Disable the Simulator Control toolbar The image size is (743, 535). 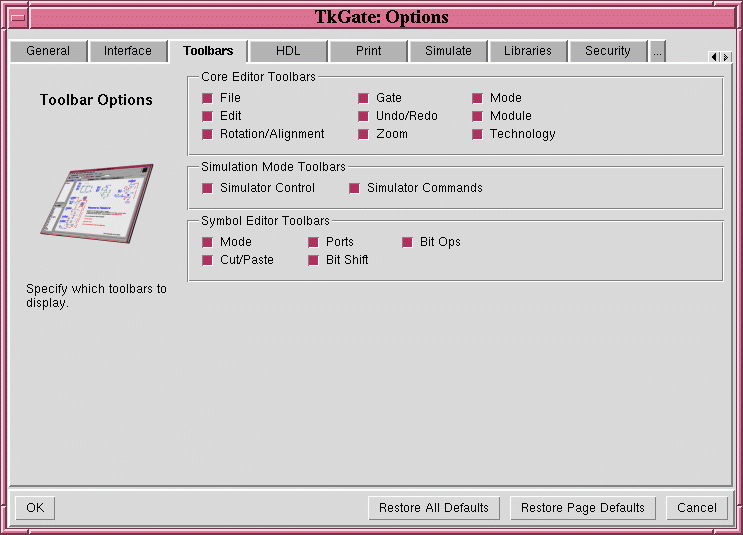(208, 188)
